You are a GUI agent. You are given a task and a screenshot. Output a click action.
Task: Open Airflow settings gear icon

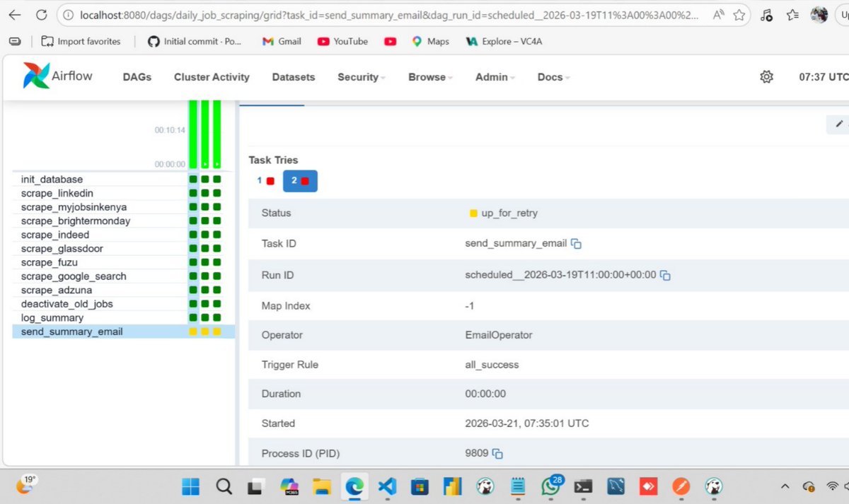[766, 77]
